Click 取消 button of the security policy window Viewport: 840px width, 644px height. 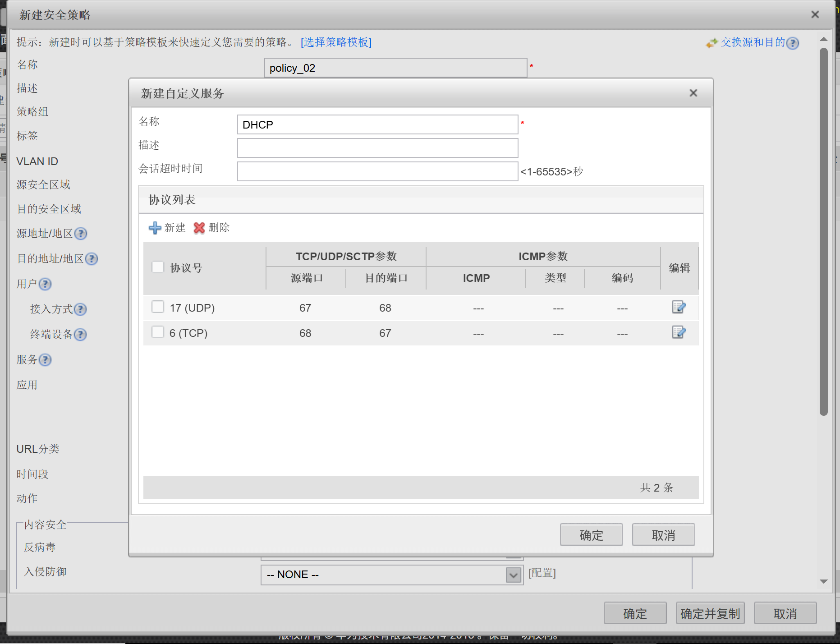pyautogui.click(x=785, y=613)
